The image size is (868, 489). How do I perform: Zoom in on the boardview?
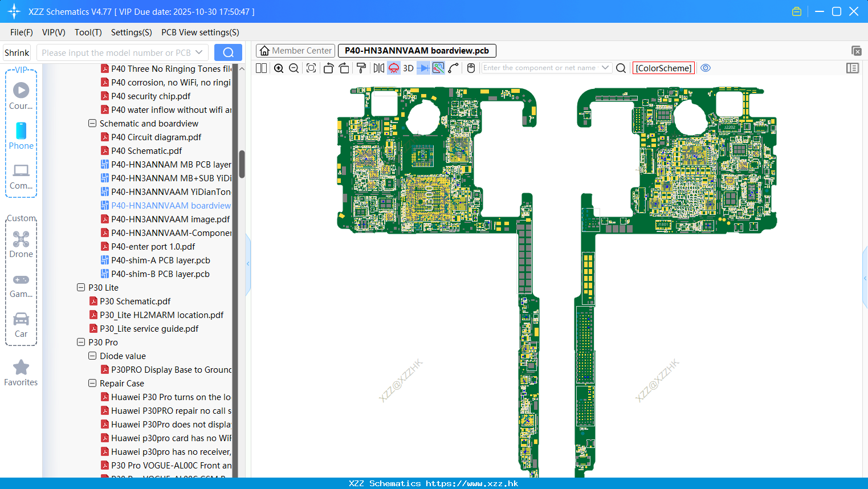point(279,68)
